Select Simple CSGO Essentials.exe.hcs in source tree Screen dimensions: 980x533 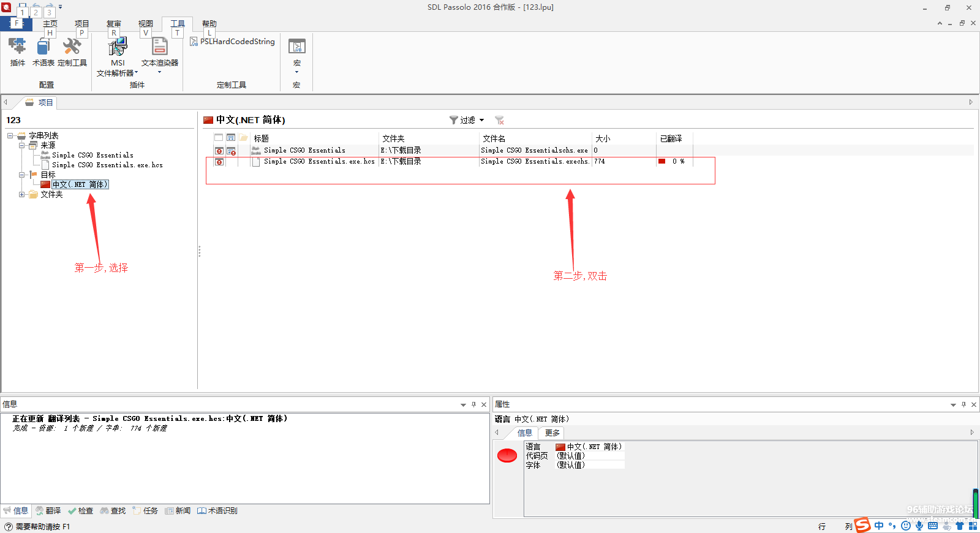(x=107, y=165)
